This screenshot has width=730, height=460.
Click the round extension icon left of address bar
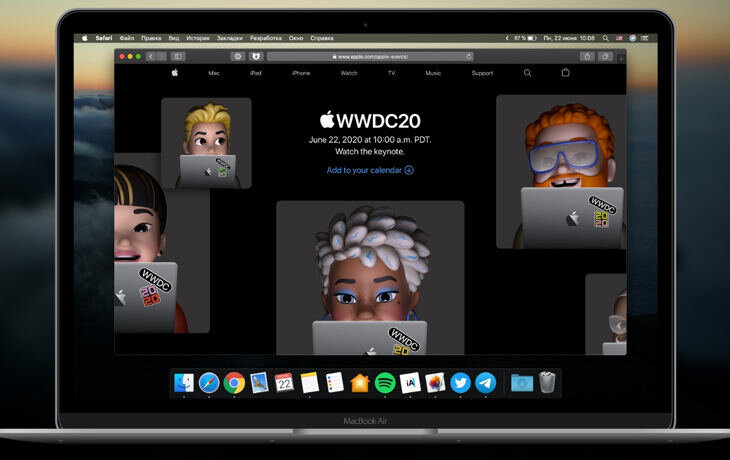tap(238, 56)
